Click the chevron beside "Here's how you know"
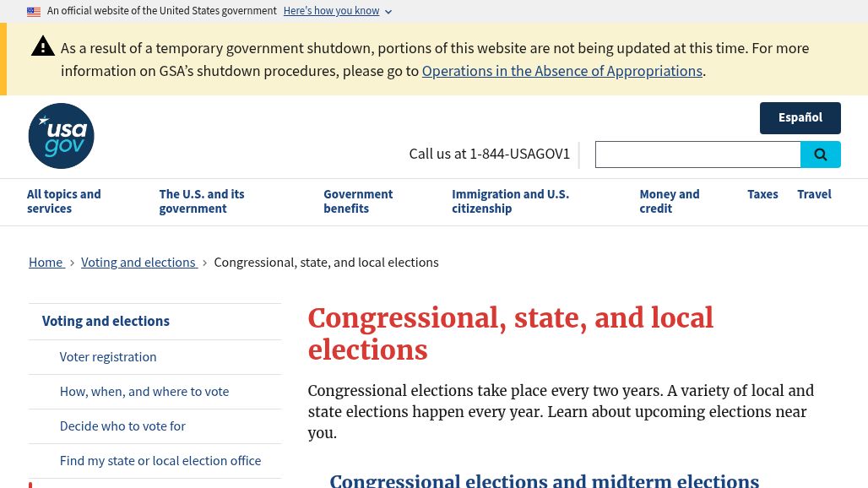The image size is (868, 488). [x=388, y=12]
